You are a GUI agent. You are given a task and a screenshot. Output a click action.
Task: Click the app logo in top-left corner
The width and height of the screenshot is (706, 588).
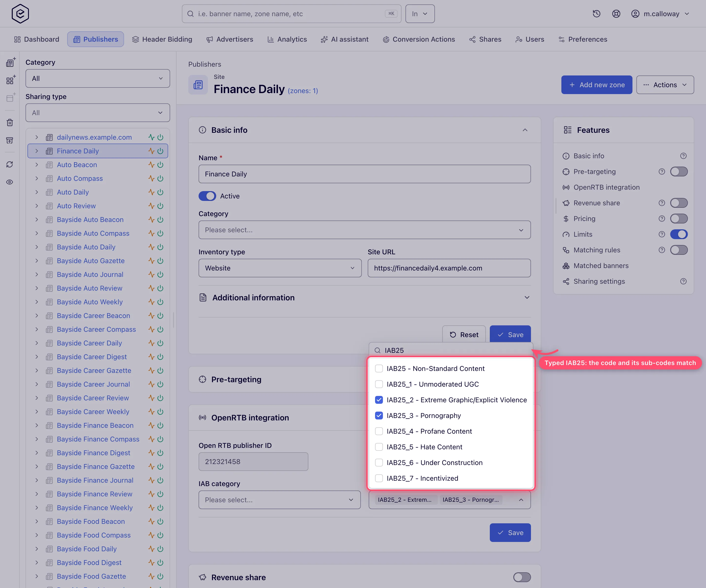coord(20,14)
